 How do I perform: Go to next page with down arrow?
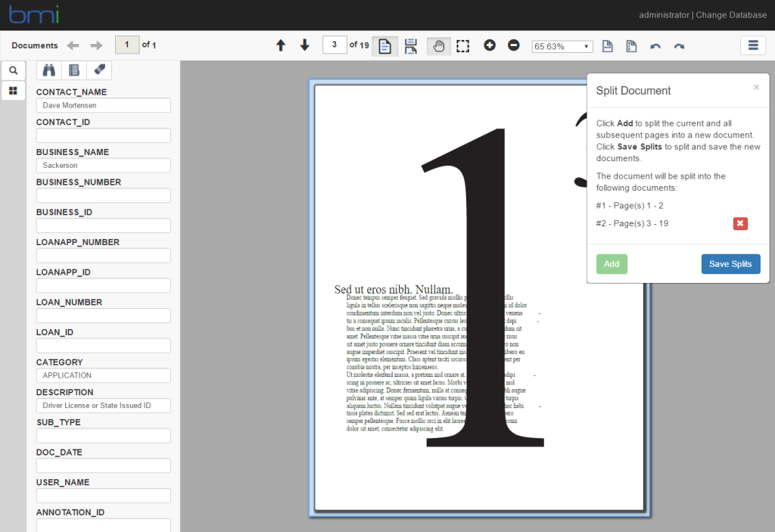tap(305, 45)
